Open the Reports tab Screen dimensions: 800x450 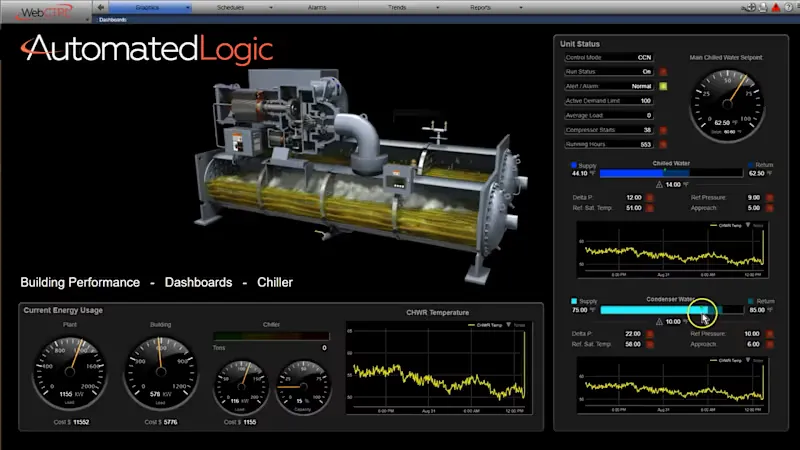pyautogui.click(x=480, y=8)
